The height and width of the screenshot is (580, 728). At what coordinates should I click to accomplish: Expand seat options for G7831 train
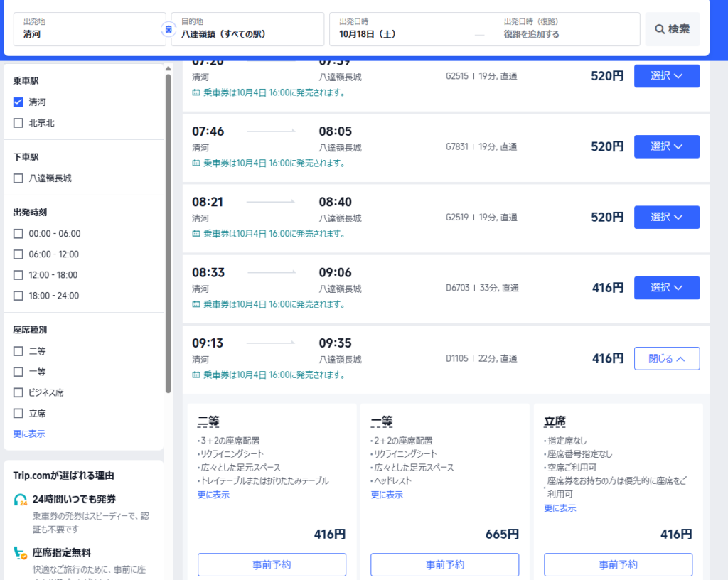(666, 146)
